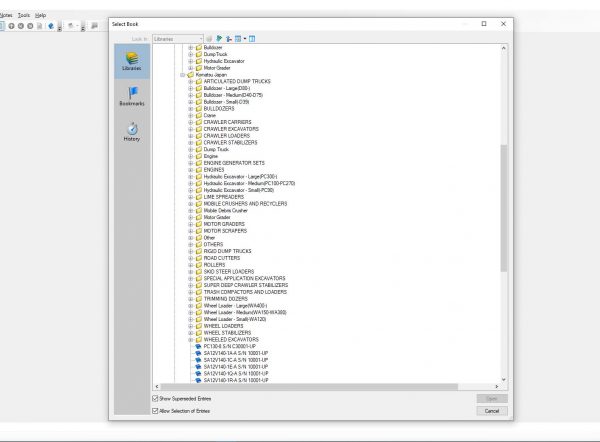Click the horizontal scrollbar thumb
The height and width of the screenshot is (442, 600).
coord(309,387)
